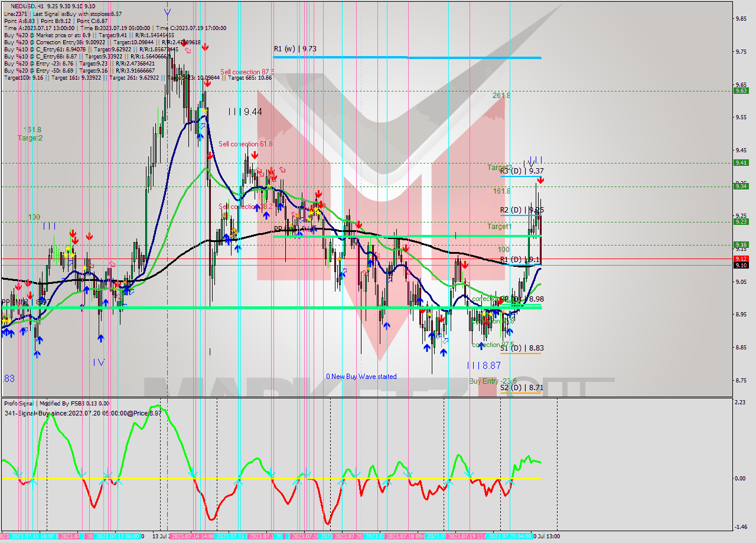Click the 'PP (MN) | 8.97' pivot label

25,302
